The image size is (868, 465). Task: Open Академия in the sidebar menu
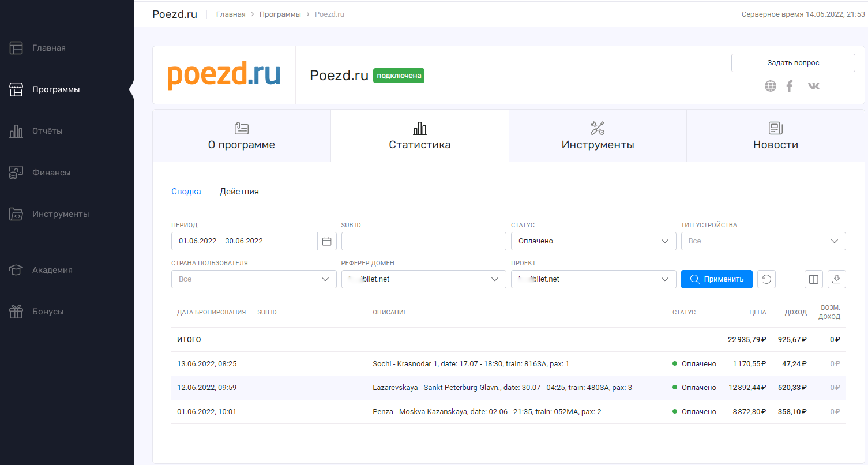tap(52, 270)
